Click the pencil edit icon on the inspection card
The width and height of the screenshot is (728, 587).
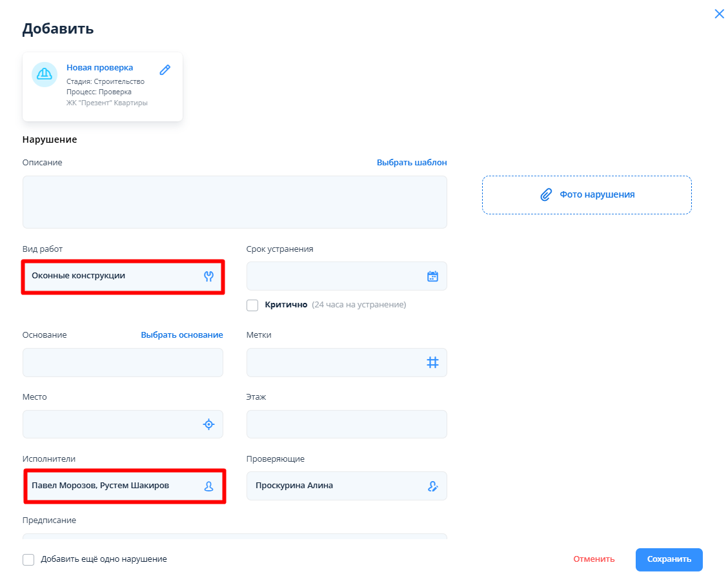coord(165,70)
